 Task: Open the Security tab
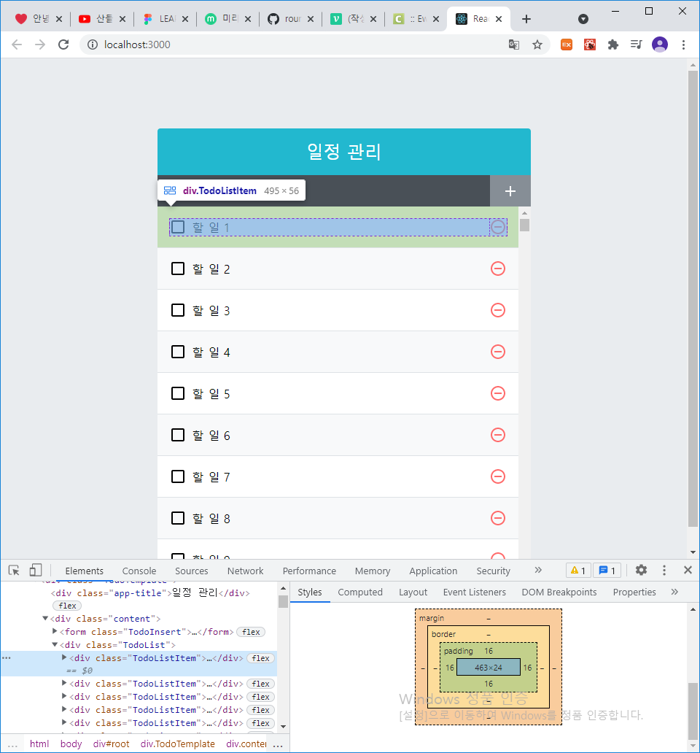pos(493,571)
